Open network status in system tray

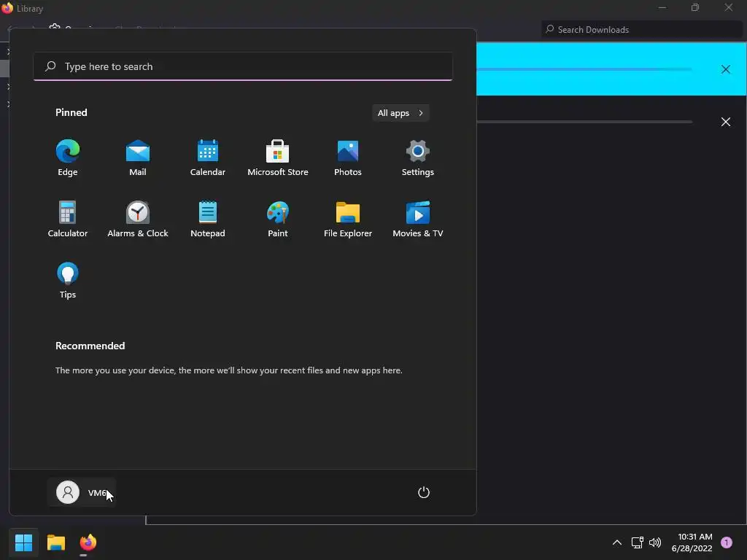pyautogui.click(x=637, y=542)
